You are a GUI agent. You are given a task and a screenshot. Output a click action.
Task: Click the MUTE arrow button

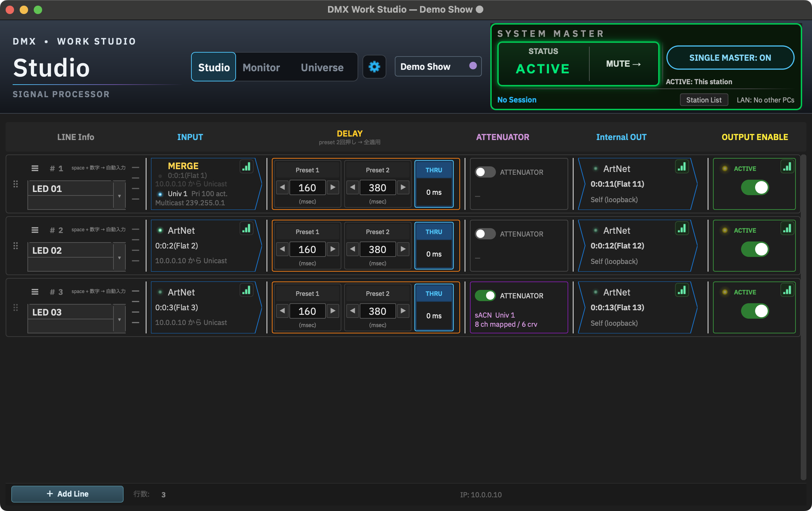(x=623, y=64)
